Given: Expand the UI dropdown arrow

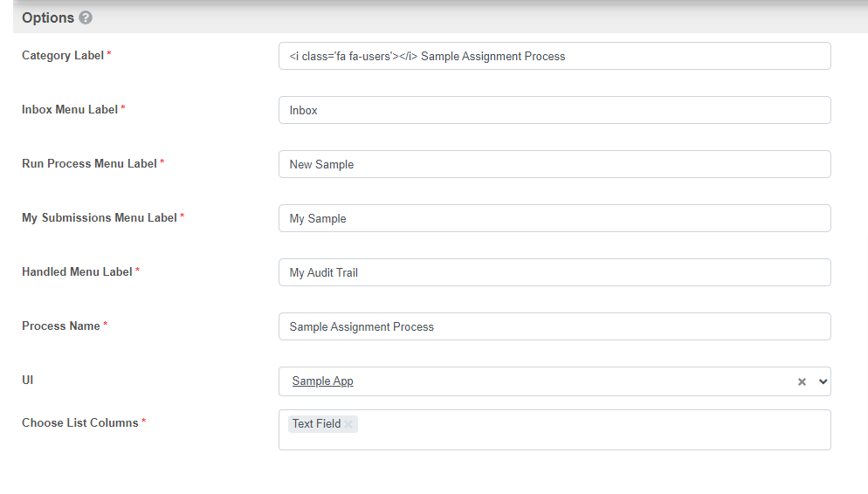Looking at the screenshot, I should coord(823,381).
